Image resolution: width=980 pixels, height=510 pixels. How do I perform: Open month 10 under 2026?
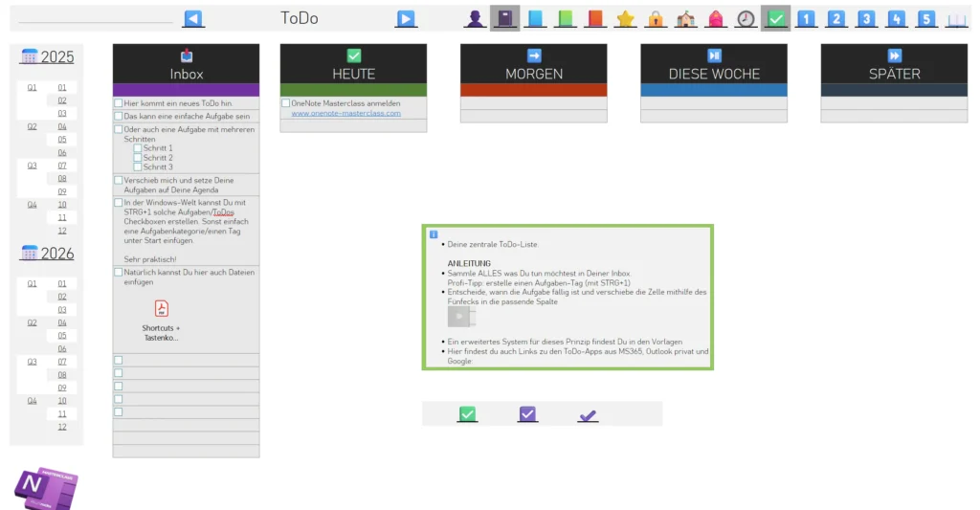coord(62,401)
